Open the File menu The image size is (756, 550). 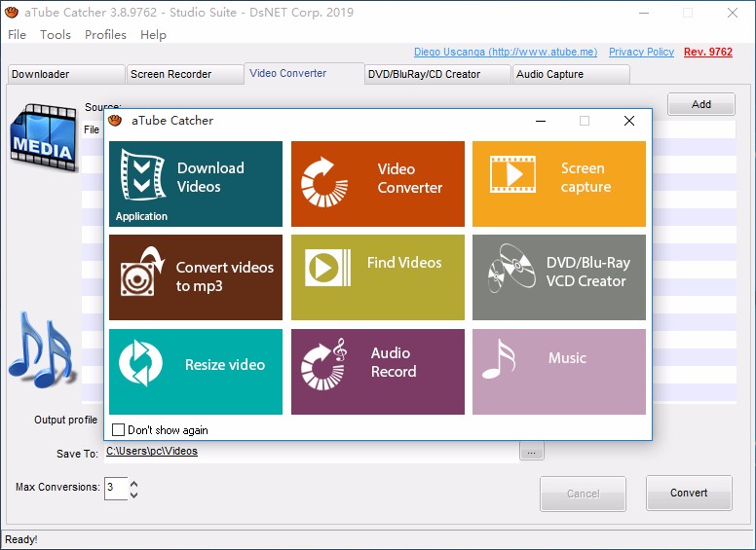pos(17,35)
